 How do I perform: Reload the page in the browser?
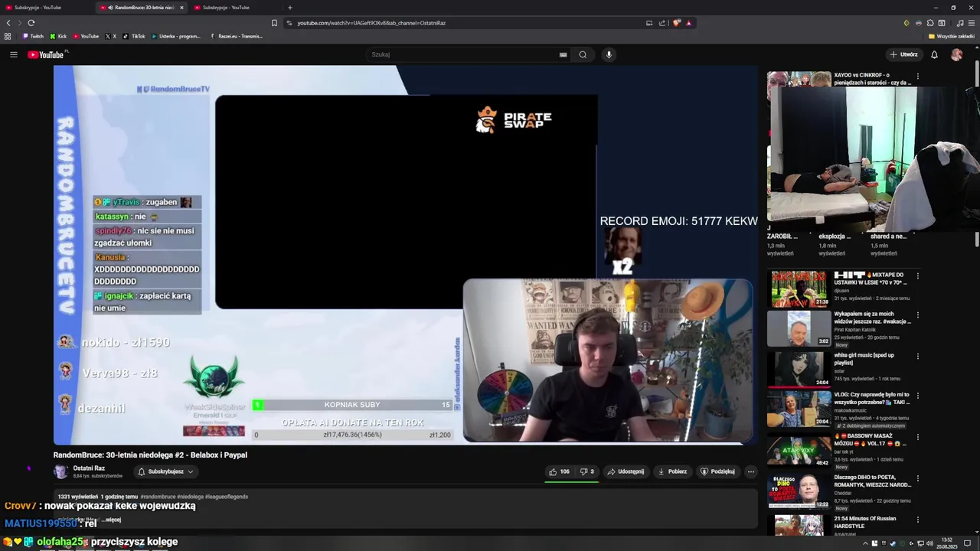click(x=31, y=23)
